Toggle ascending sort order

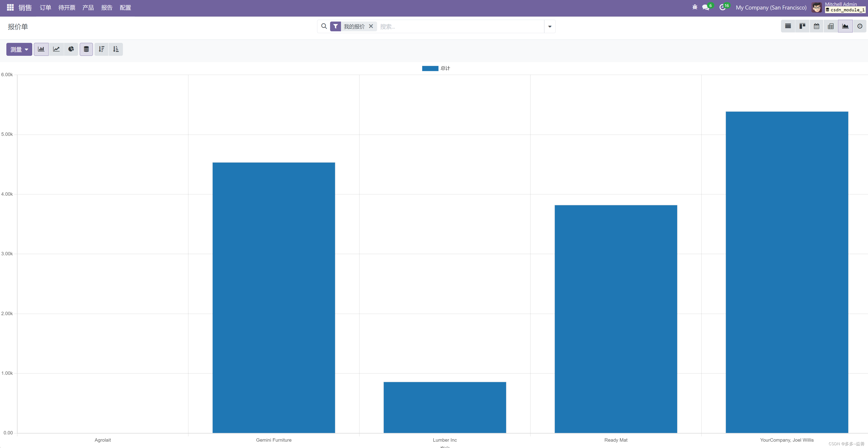pyautogui.click(x=116, y=49)
